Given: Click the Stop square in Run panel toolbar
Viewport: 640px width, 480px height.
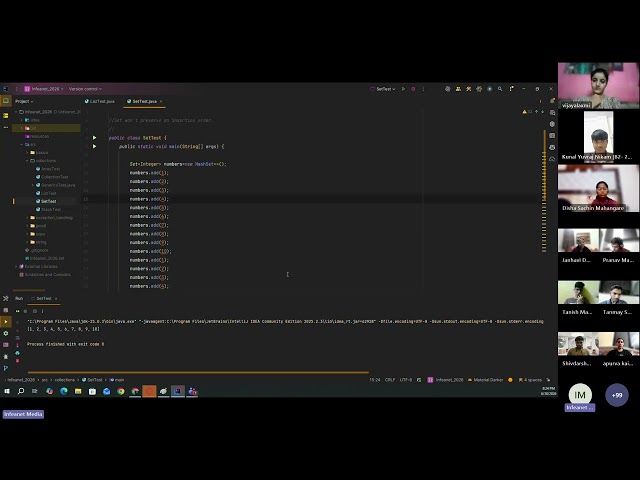Looking at the screenshot, I should tap(26, 311).
